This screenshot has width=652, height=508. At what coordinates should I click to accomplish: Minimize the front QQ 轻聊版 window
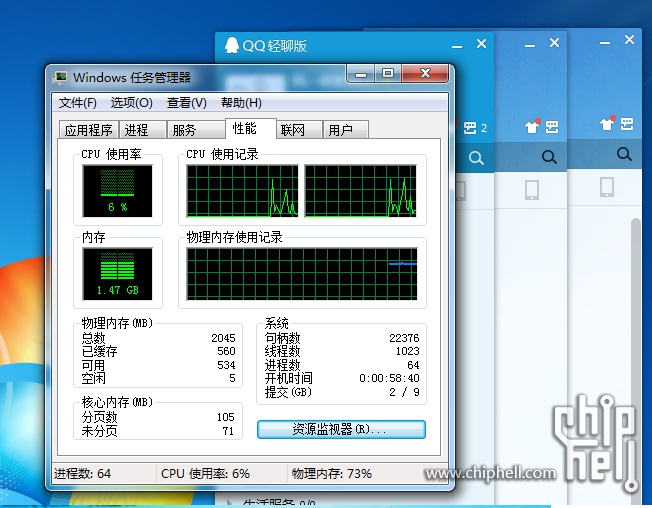pyautogui.click(x=457, y=46)
